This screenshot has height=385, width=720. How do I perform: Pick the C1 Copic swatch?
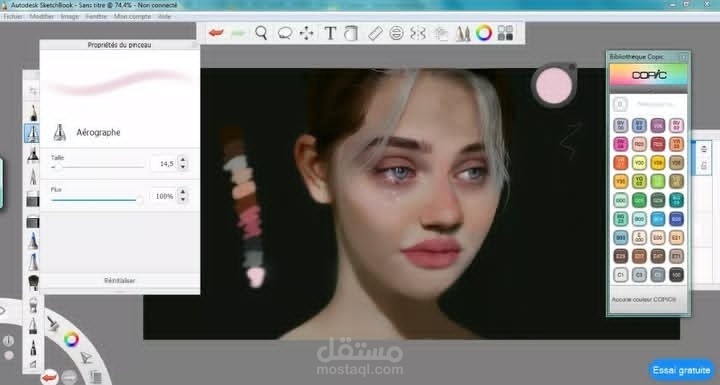click(x=620, y=275)
